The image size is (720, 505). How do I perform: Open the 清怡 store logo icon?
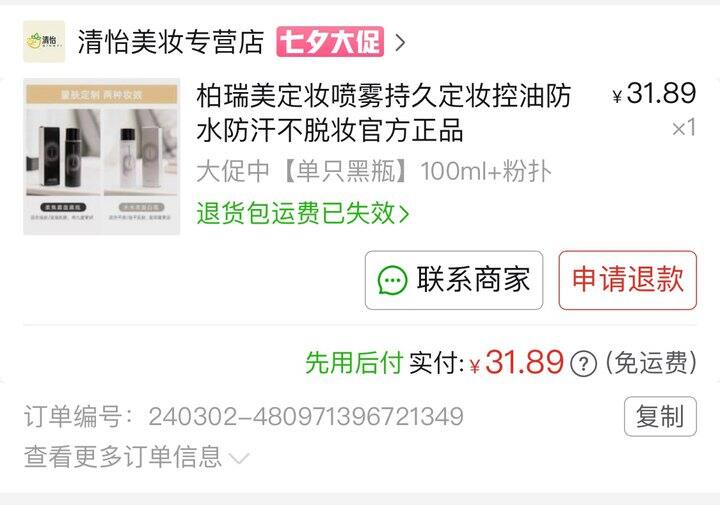[44, 41]
